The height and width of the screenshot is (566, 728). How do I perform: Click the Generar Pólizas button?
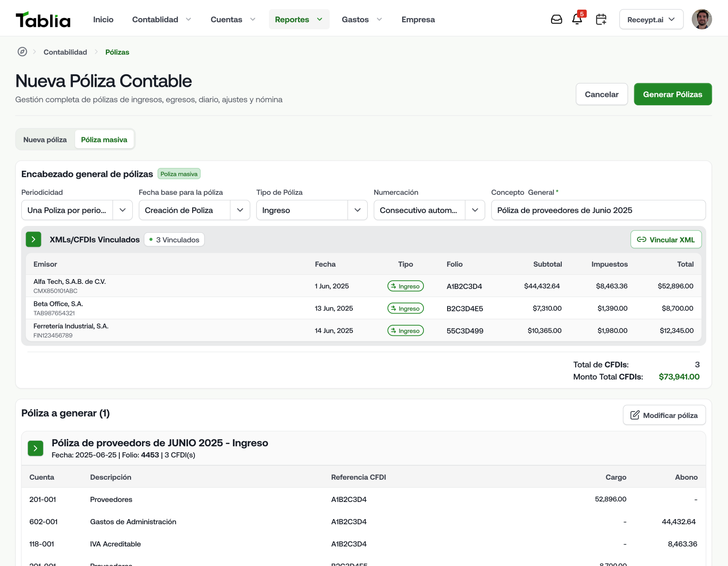tap(672, 94)
